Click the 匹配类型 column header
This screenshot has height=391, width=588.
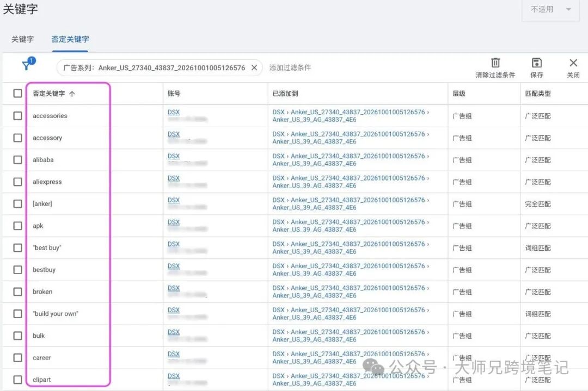click(538, 94)
